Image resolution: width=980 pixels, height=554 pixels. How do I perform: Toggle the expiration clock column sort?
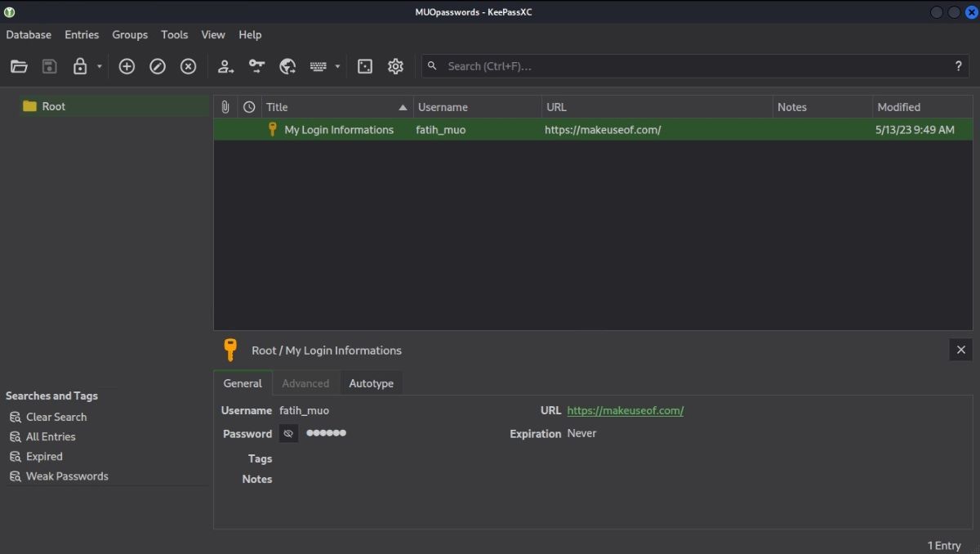[248, 106]
